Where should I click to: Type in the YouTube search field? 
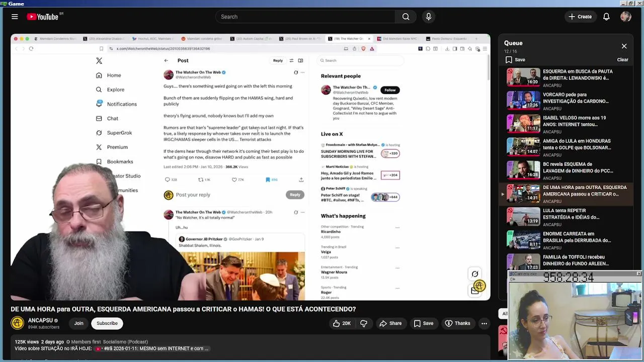305,17
